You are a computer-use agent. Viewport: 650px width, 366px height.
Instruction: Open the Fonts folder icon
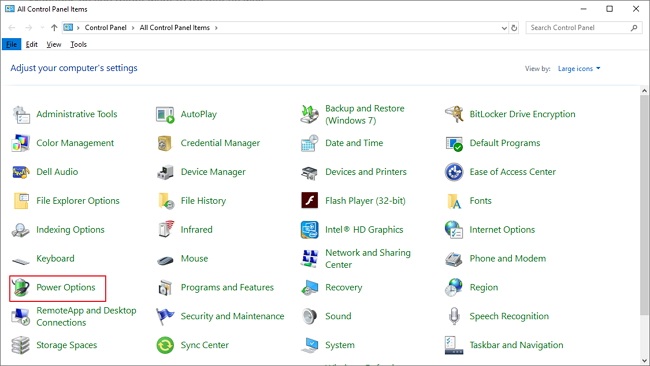coord(454,201)
